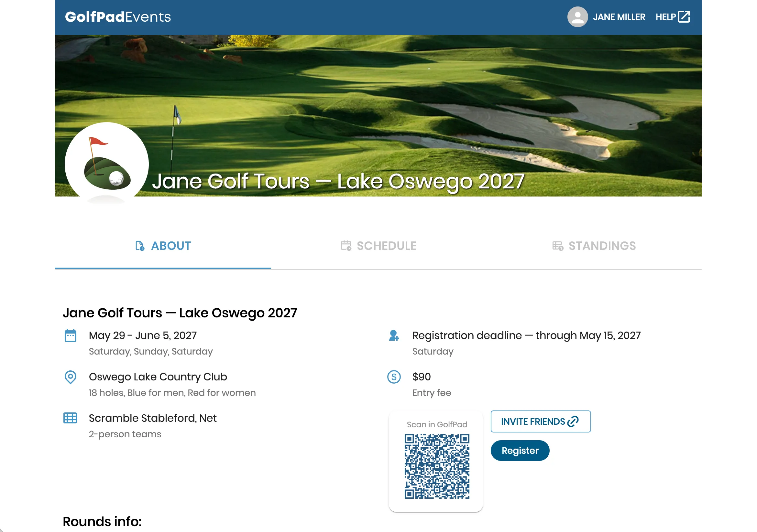Switch to the SCHEDULE tab
The height and width of the screenshot is (532, 757).
378,246
